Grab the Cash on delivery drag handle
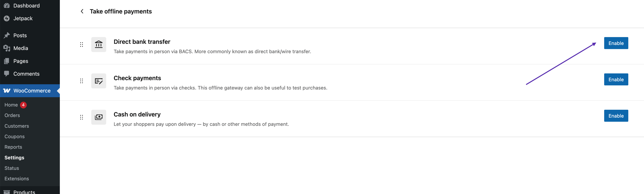 [x=82, y=117]
